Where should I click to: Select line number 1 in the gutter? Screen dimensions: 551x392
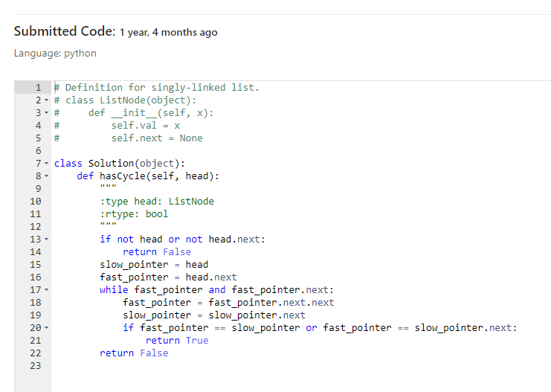pyautogui.click(x=38, y=88)
